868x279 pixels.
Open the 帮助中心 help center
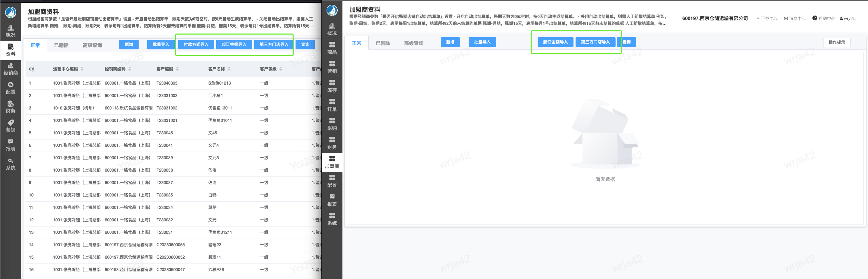pos(824,19)
